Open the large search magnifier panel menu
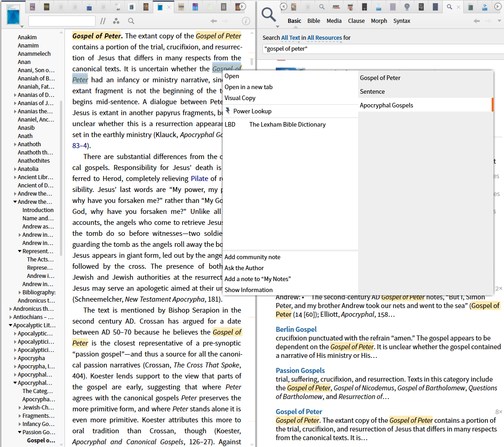504x447 pixels. point(269,16)
